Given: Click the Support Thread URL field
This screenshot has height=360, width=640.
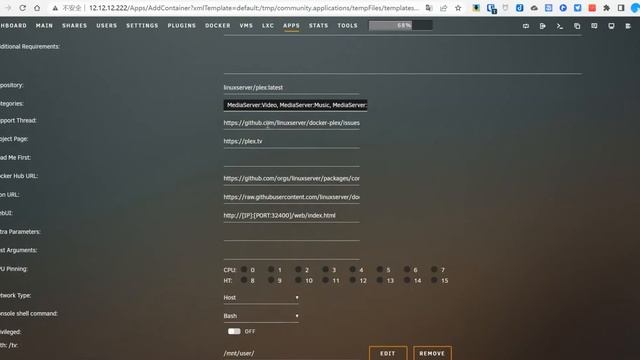Looking at the screenshot, I should pos(291,123).
